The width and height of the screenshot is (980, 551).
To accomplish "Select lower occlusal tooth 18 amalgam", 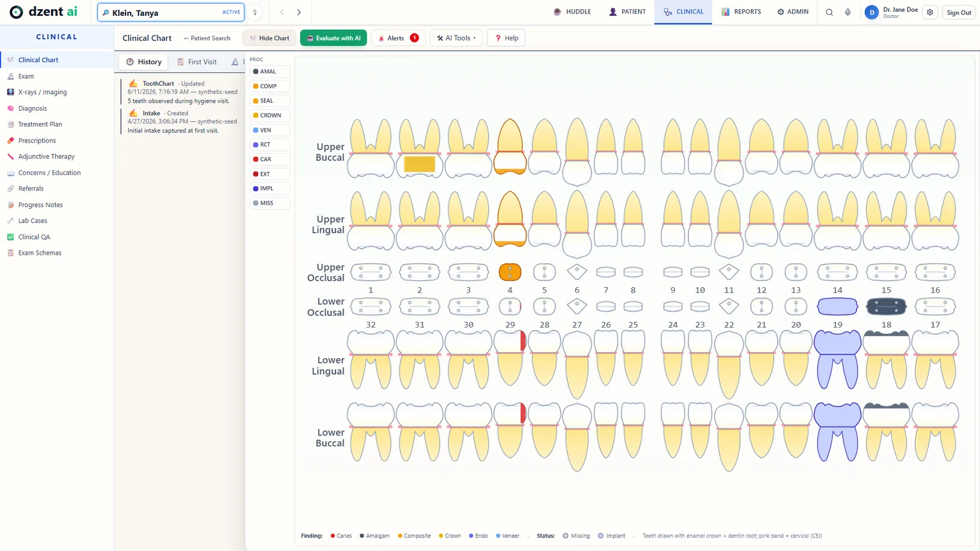I will [886, 306].
